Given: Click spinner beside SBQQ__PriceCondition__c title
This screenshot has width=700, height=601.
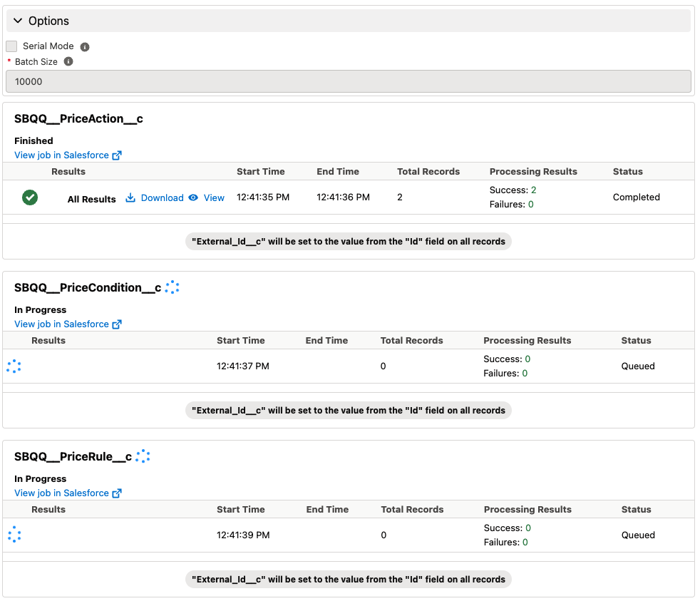Looking at the screenshot, I should (x=172, y=287).
